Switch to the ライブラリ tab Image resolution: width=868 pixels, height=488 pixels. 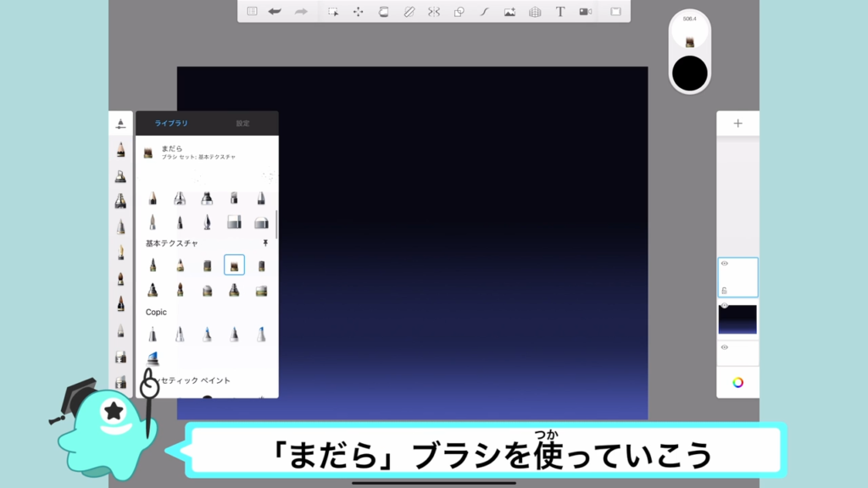coord(171,124)
